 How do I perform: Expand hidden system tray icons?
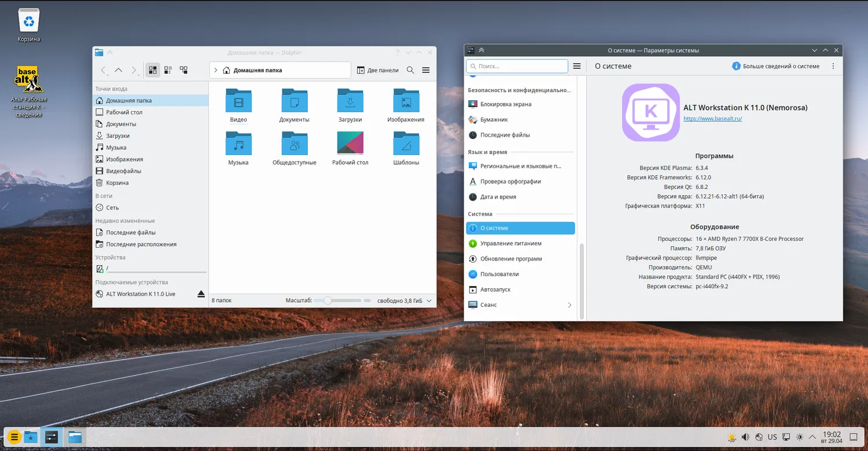812,437
